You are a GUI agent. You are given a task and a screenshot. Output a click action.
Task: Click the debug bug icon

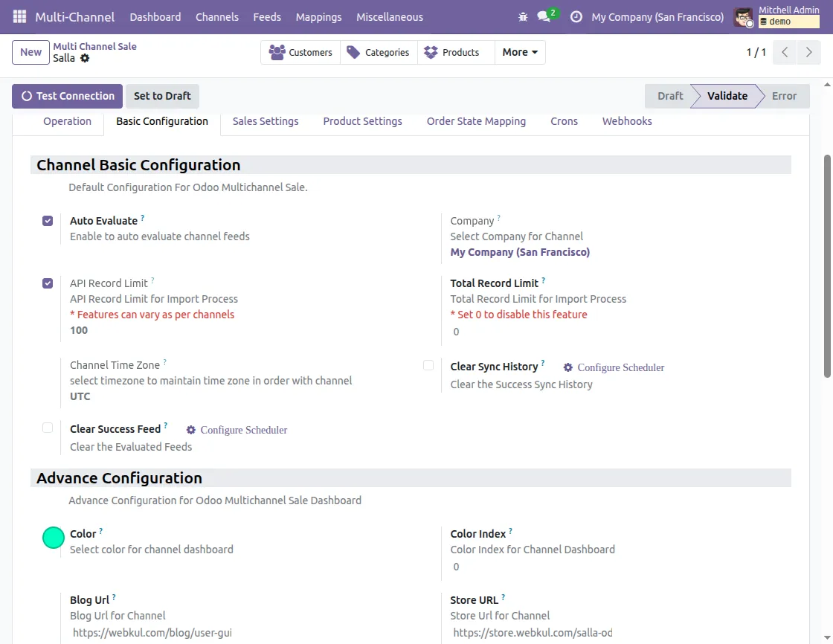click(x=523, y=16)
